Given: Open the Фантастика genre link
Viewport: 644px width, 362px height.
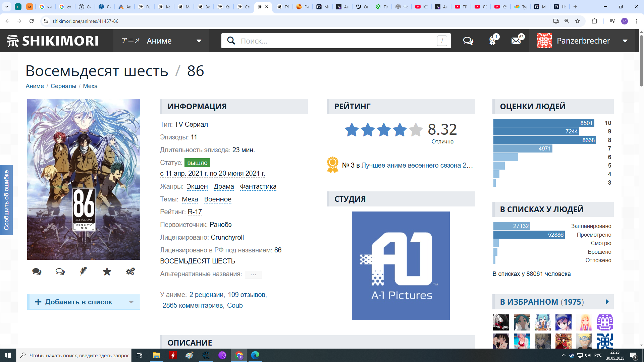Looking at the screenshot, I should (x=258, y=186).
